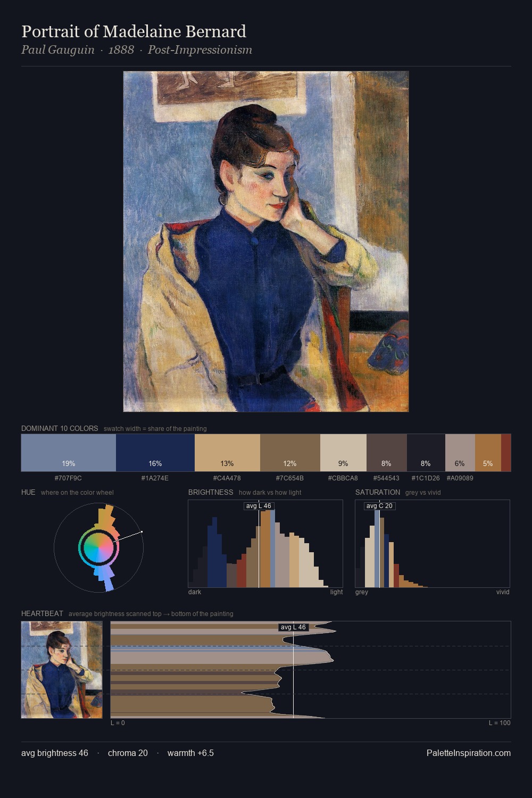Screen dimensions: 532x798
Task: Click the avg L 46 label in brightness chart
Action: pyautogui.click(x=259, y=506)
